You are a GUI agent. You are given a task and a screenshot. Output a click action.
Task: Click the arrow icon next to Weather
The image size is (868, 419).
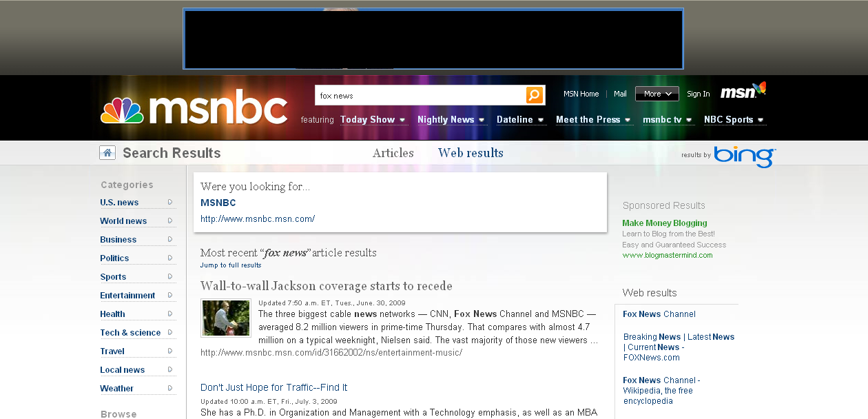(x=170, y=388)
